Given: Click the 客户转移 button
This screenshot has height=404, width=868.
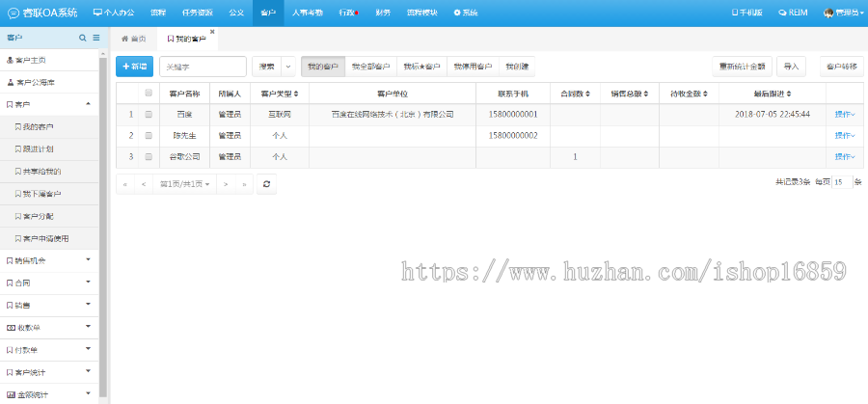Looking at the screenshot, I should coord(841,67).
